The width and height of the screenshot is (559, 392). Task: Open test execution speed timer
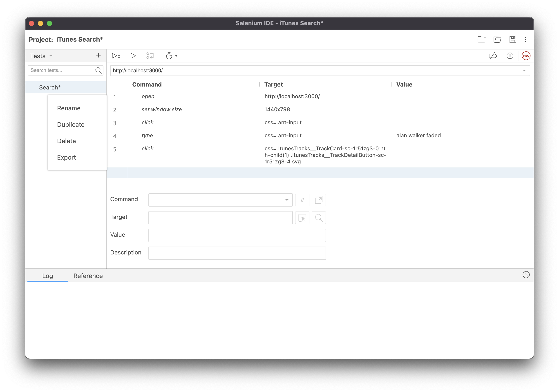click(x=172, y=56)
